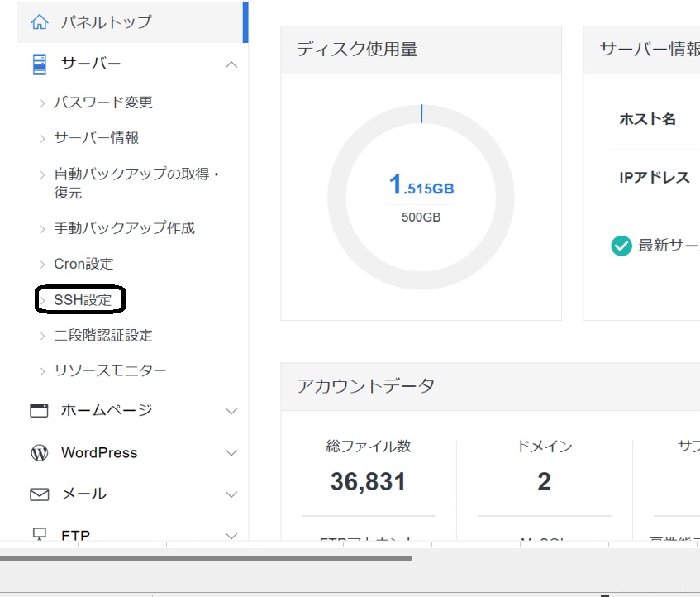The image size is (700, 597).
Task: Click the server icon in the sidebar
Action: click(x=39, y=64)
